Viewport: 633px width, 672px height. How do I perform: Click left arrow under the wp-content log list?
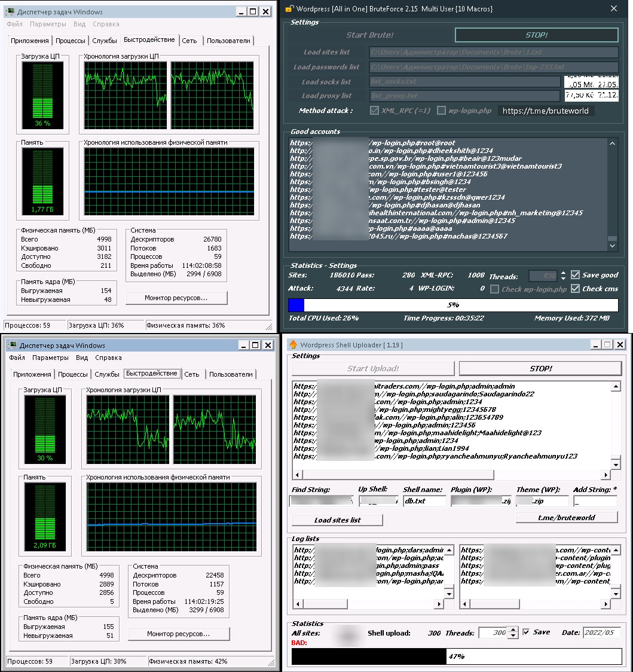pyautogui.click(x=465, y=604)
